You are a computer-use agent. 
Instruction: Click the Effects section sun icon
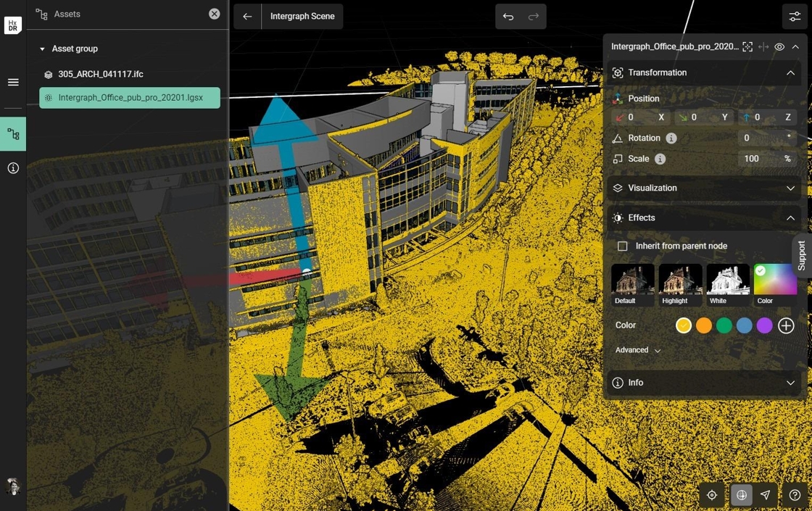pyautogui.click(x=618, y=218)
